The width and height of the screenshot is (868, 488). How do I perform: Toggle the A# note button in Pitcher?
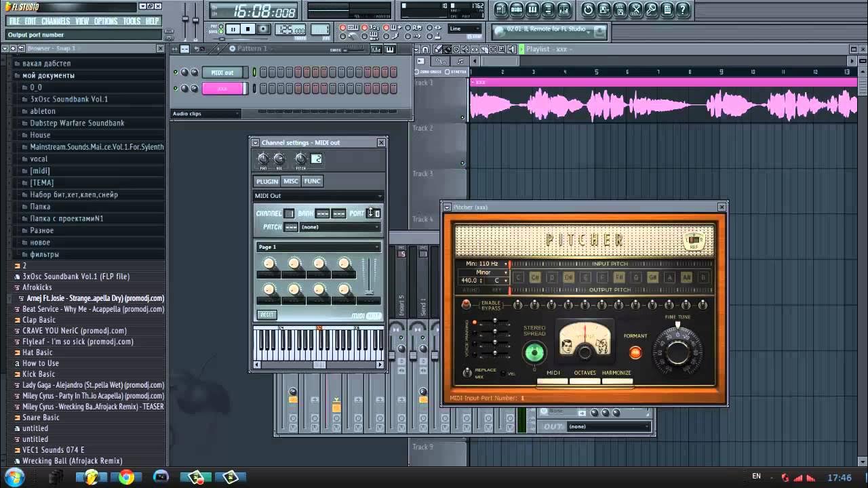point(686,277)
